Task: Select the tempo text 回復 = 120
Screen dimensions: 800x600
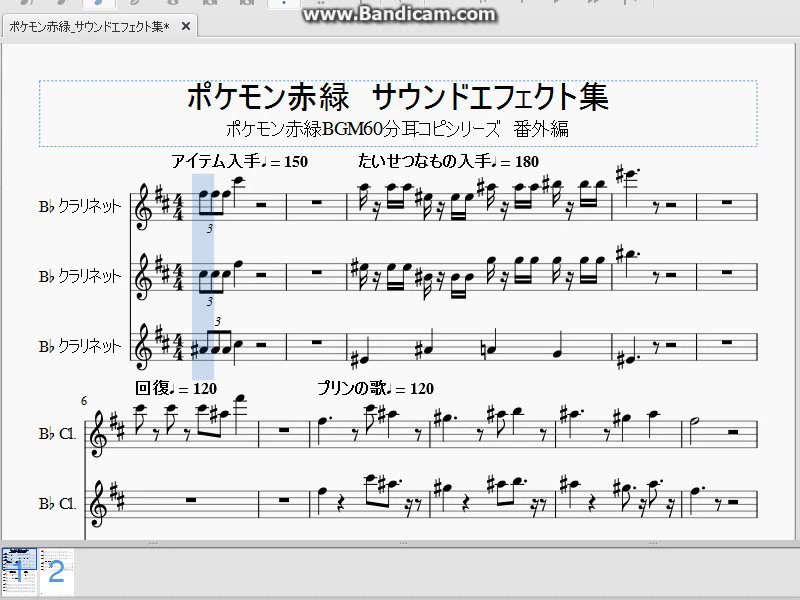Action: [176, 388]
